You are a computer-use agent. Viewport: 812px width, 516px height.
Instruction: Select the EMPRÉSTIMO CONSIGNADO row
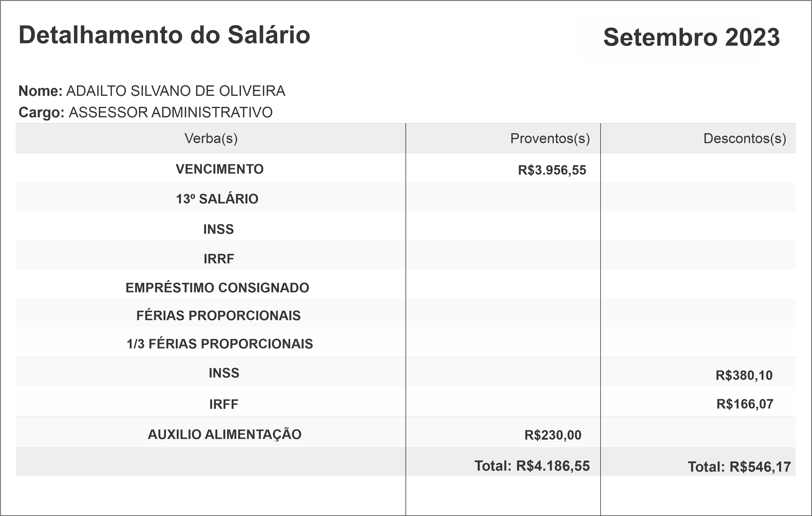tap(217, 288)
